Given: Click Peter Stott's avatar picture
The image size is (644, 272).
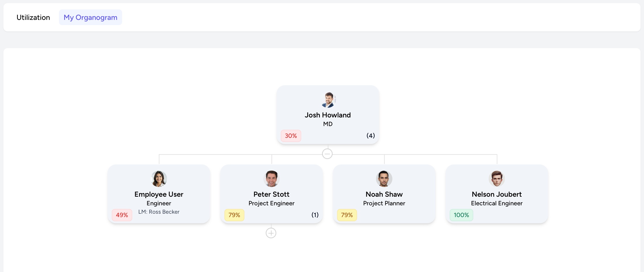Looking at the screenshot, I should [271, 179].
